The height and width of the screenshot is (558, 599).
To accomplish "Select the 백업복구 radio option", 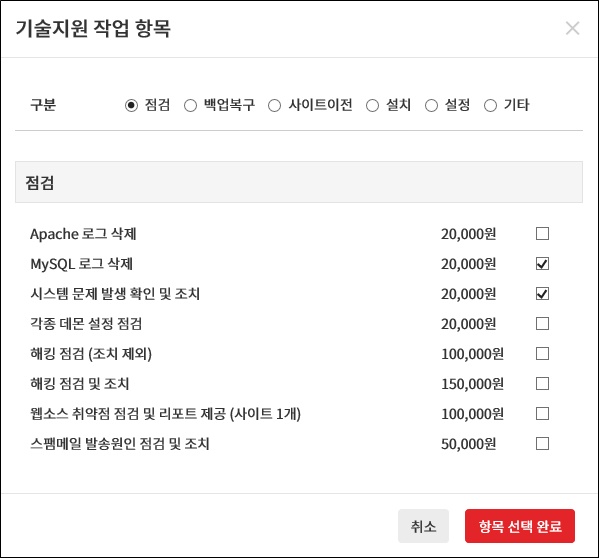I will [x=190, y=105].
